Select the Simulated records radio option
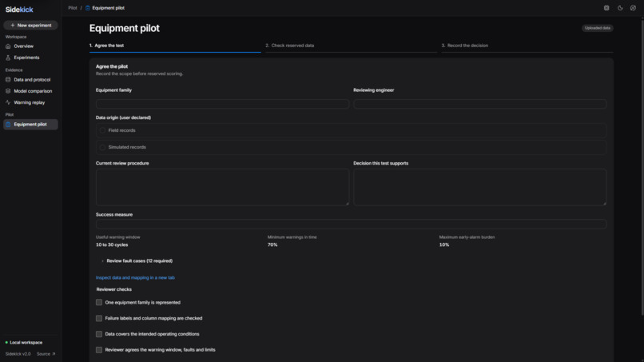644x362 pixels. 102,148
